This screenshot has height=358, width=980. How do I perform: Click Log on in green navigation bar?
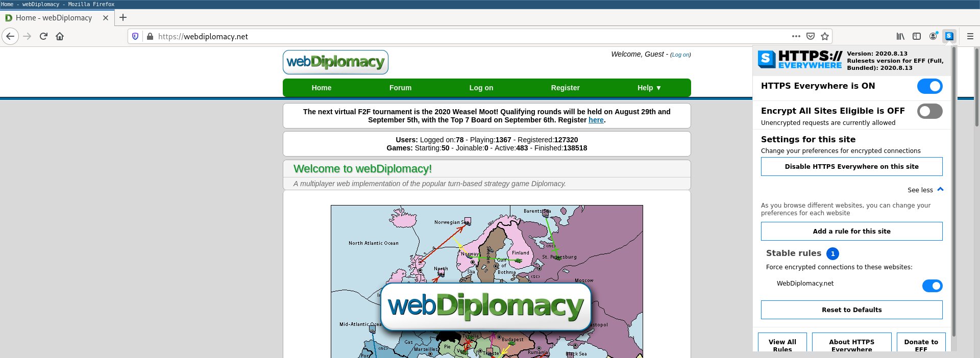pos(481,88)
